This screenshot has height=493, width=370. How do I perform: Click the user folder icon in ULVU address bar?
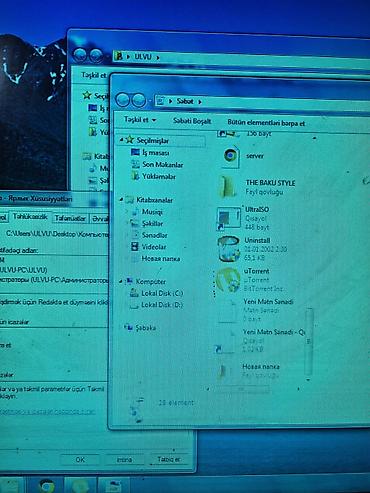click(x=118, y=56)
